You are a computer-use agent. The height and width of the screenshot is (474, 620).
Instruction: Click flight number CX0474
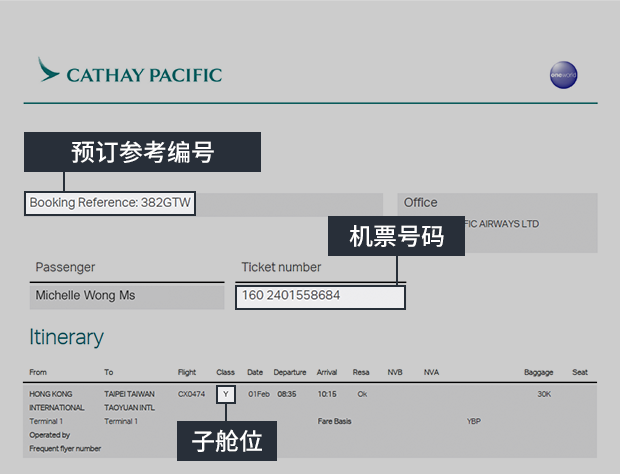click(x=191, y=394)
